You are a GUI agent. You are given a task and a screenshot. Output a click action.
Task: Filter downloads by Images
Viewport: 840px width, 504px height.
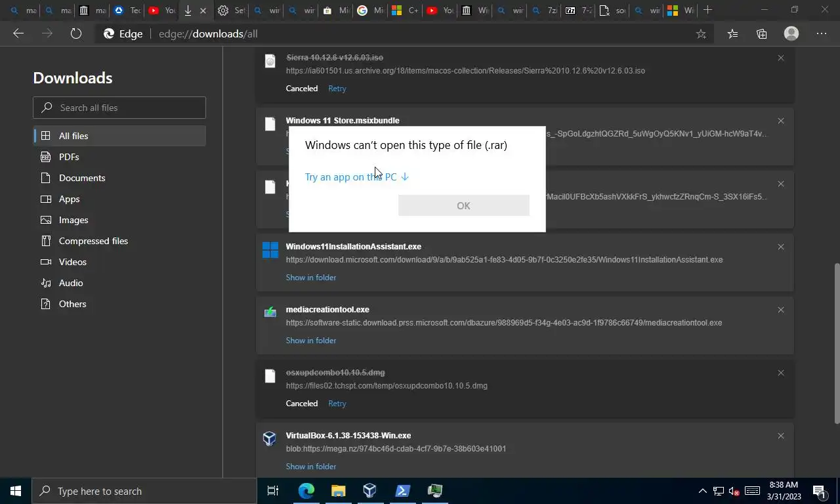(119, 220)
